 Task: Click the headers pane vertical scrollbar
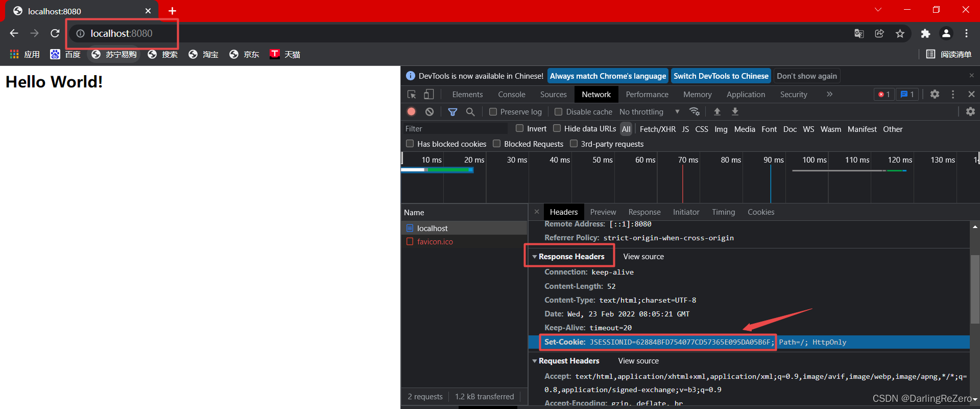click(x=975, y=289)
